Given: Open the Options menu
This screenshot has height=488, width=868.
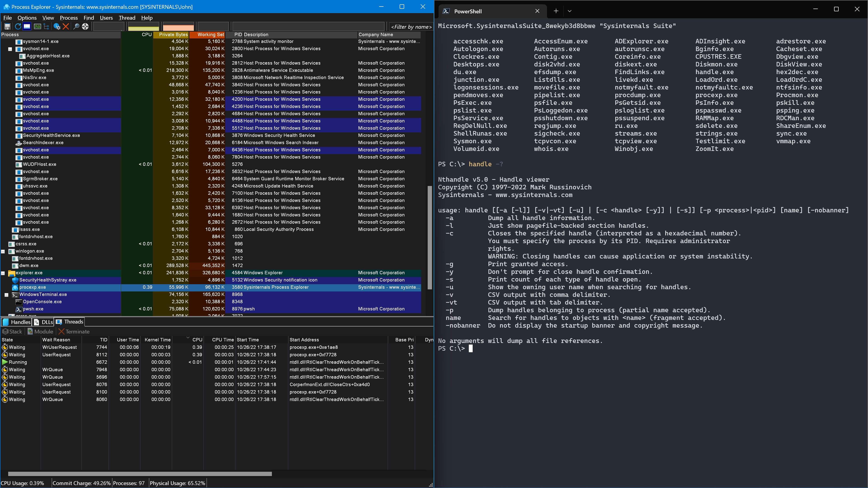Looking at the screenshot, I should pos(27,18).
